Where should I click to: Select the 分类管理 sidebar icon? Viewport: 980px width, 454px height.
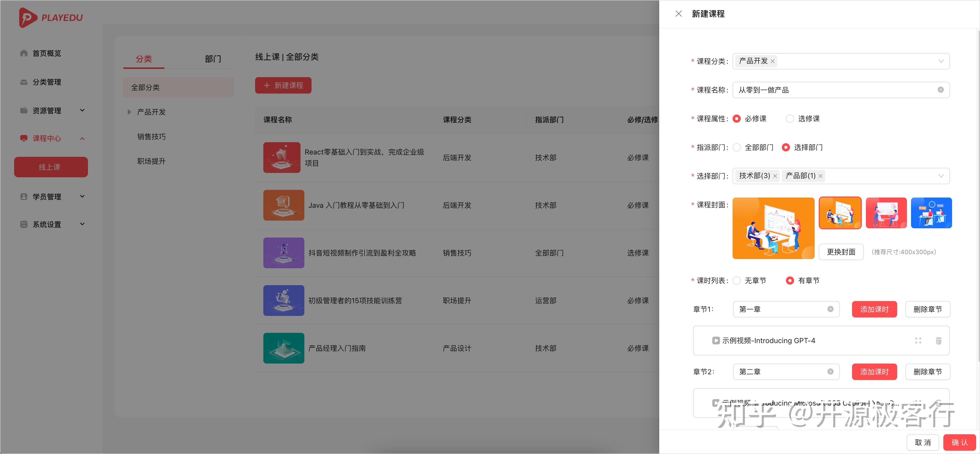(x=23, y=82)
